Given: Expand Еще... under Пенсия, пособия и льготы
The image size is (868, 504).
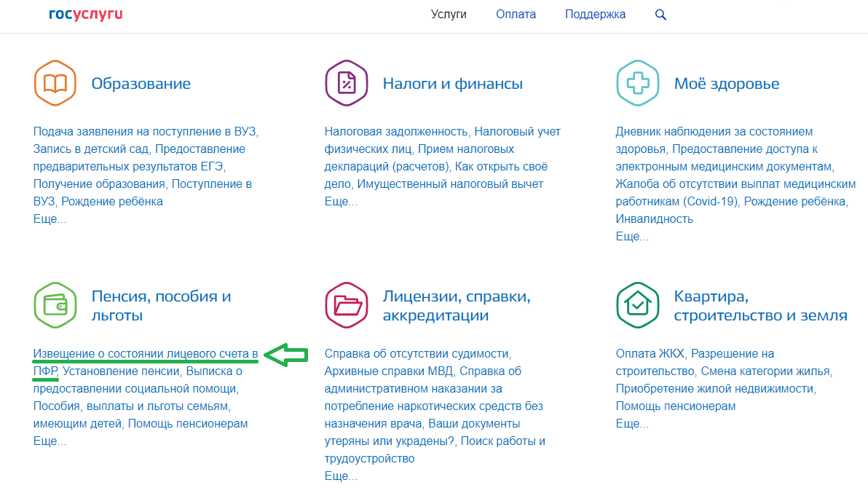Looking at the screenshot, I should tap(50, 441).
